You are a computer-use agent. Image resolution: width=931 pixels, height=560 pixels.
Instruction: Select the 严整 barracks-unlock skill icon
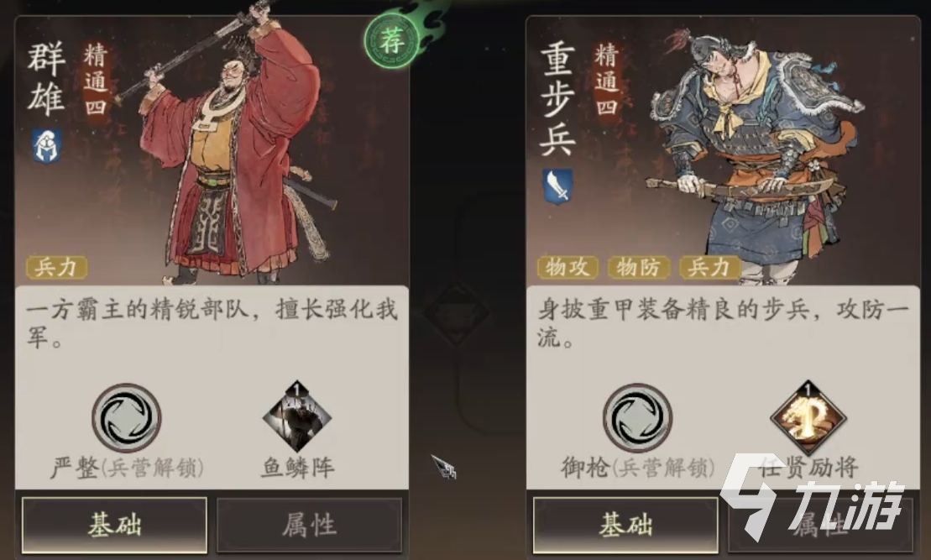pos(127,417)
